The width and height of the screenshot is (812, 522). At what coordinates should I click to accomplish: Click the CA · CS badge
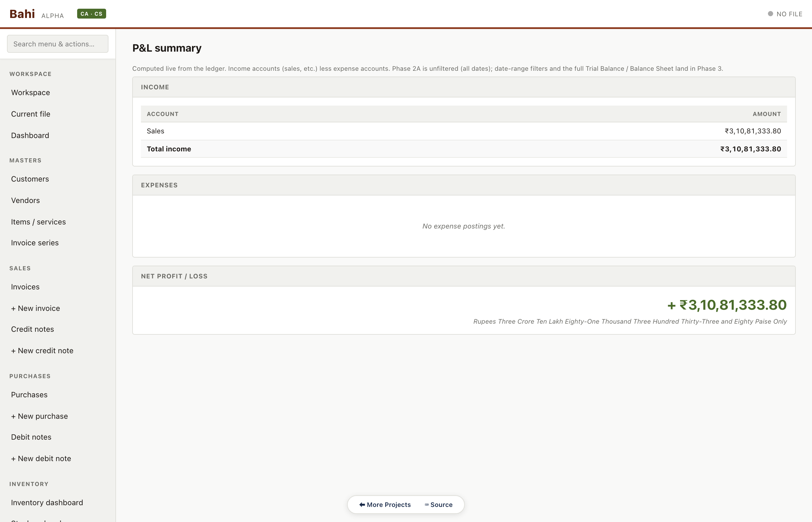pos(92,14)
